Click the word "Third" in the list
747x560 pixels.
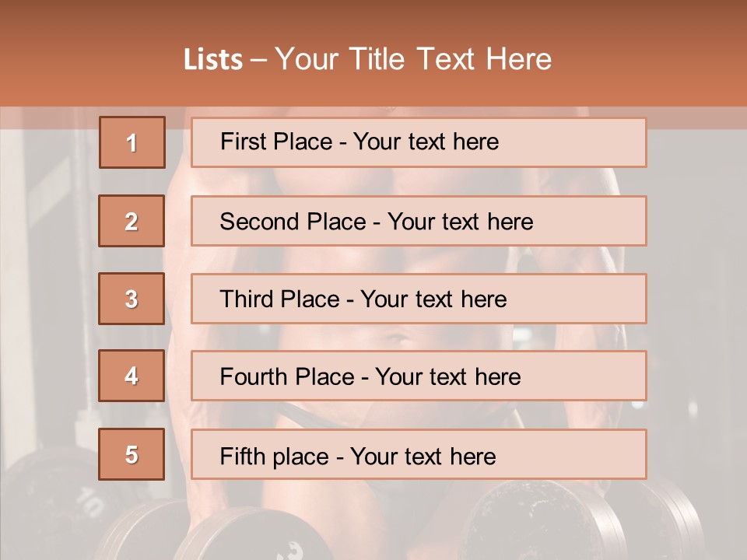click(x=246, y=299)
